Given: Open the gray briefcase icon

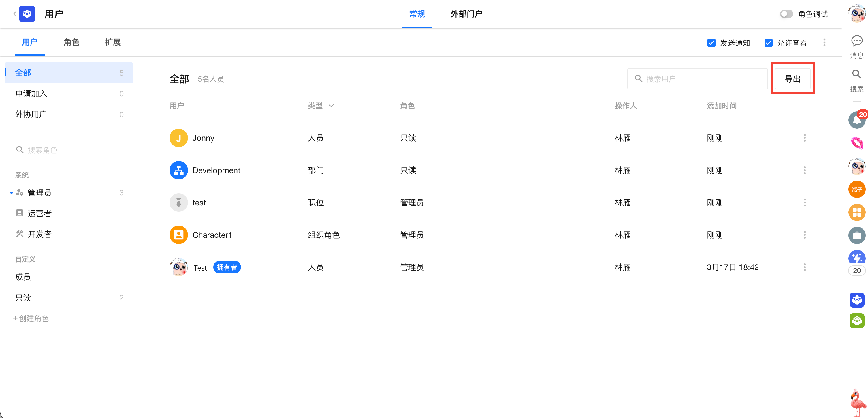Looking at the screenshot, I should 857,235.
